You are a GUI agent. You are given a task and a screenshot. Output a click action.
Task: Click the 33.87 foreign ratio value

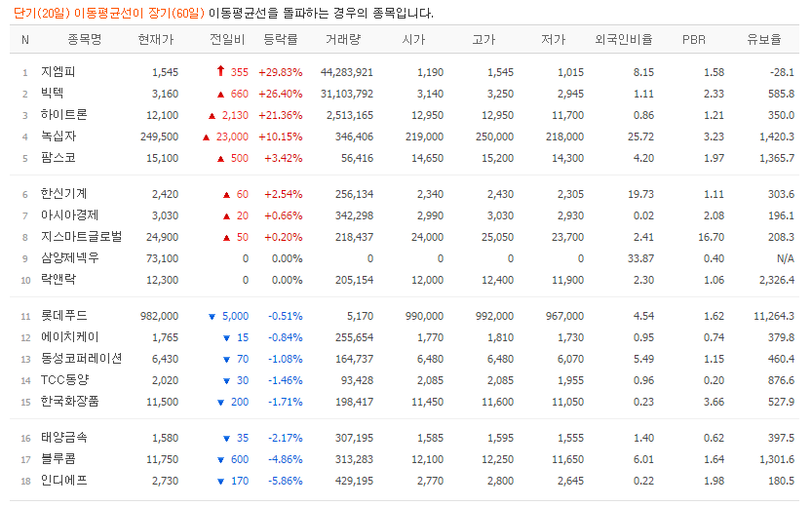coord(640,258)
